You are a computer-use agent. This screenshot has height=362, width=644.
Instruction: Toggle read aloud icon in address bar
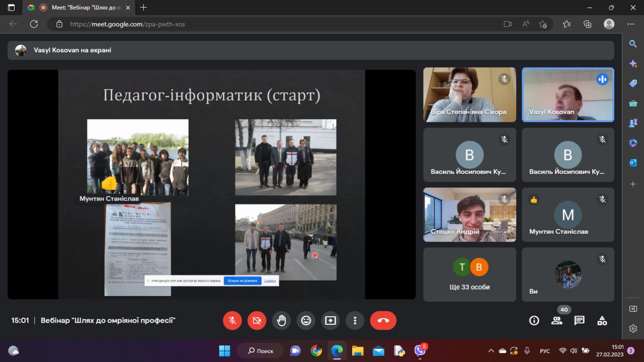point(526,24)
